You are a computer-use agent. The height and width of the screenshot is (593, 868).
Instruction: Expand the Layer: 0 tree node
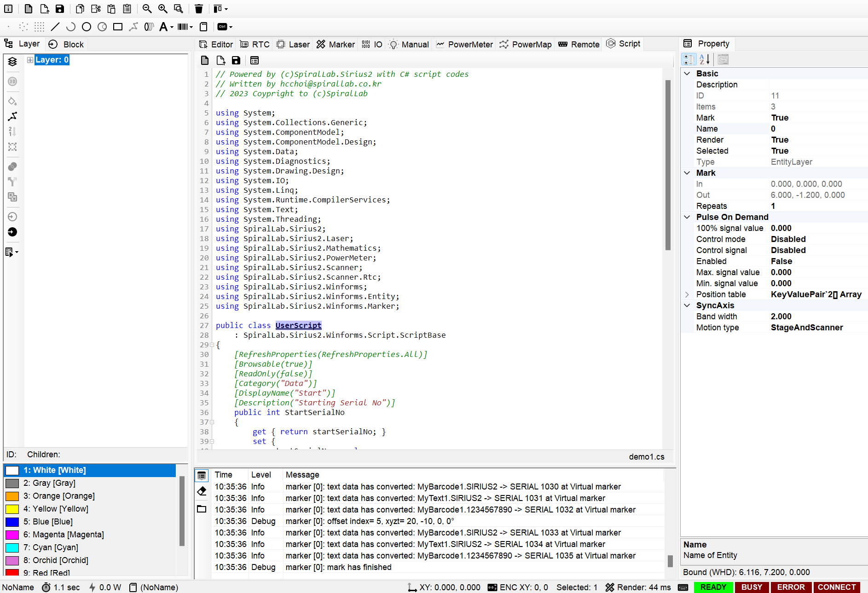click(30, 60)
